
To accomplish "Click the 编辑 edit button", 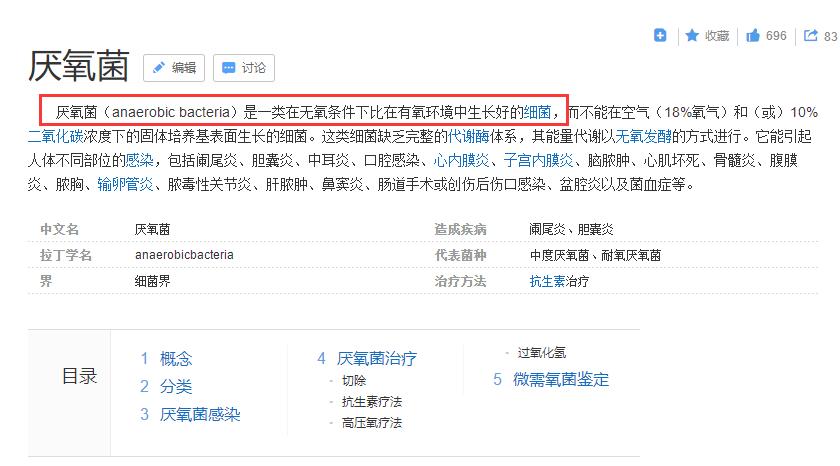I will 174,68.
